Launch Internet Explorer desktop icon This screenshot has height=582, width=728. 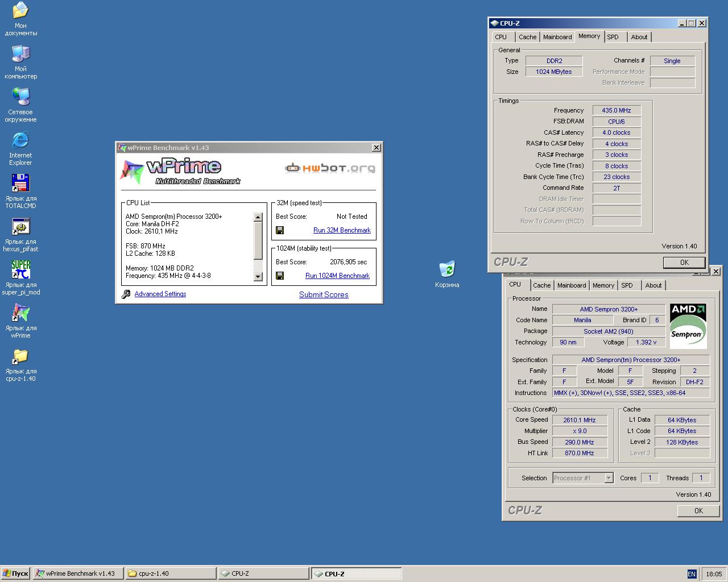tap(20, 140)
